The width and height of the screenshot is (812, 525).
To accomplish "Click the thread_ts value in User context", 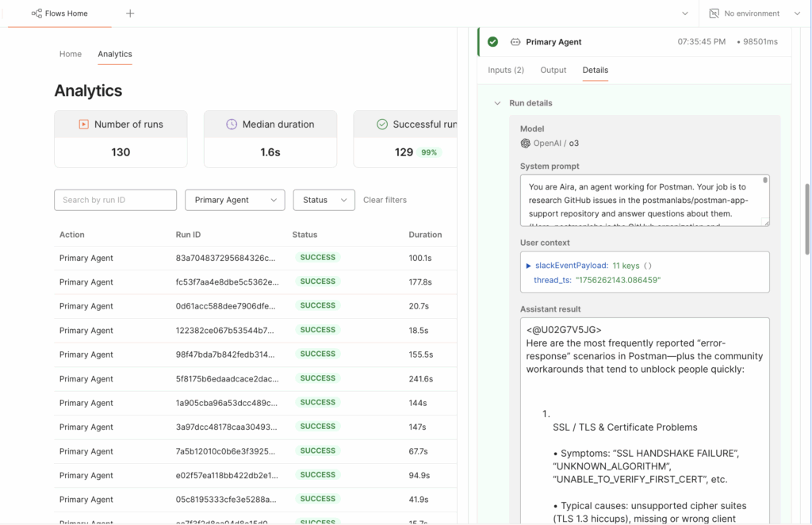I will [x=618, y=280].
